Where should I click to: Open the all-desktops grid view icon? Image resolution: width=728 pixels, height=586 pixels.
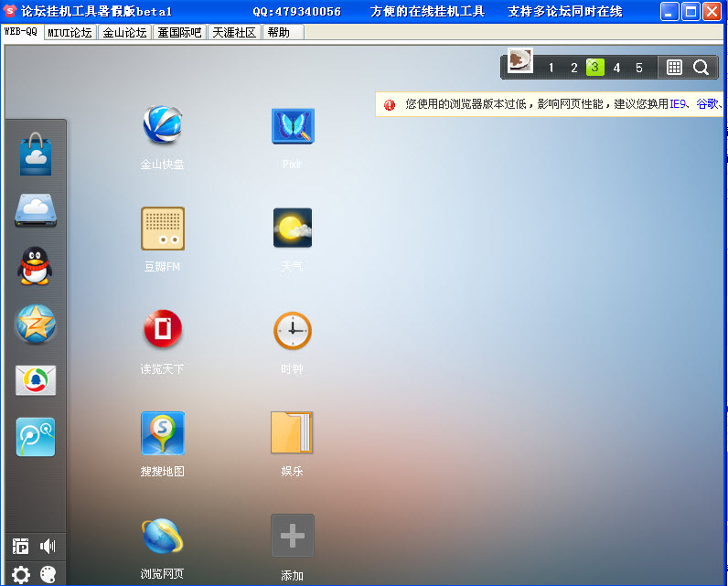pyautogui.click(x=674, y=68)
